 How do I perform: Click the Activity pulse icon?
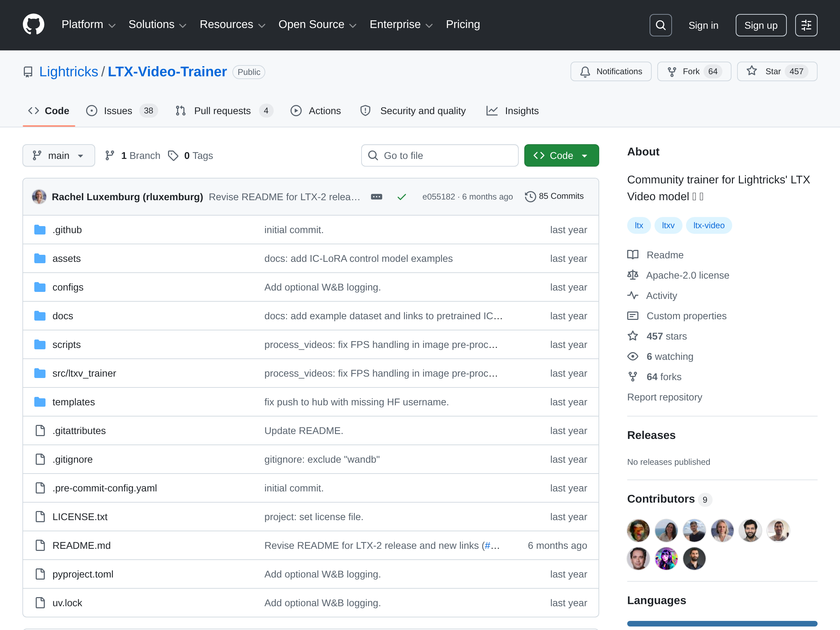click(x=633, y=295)
